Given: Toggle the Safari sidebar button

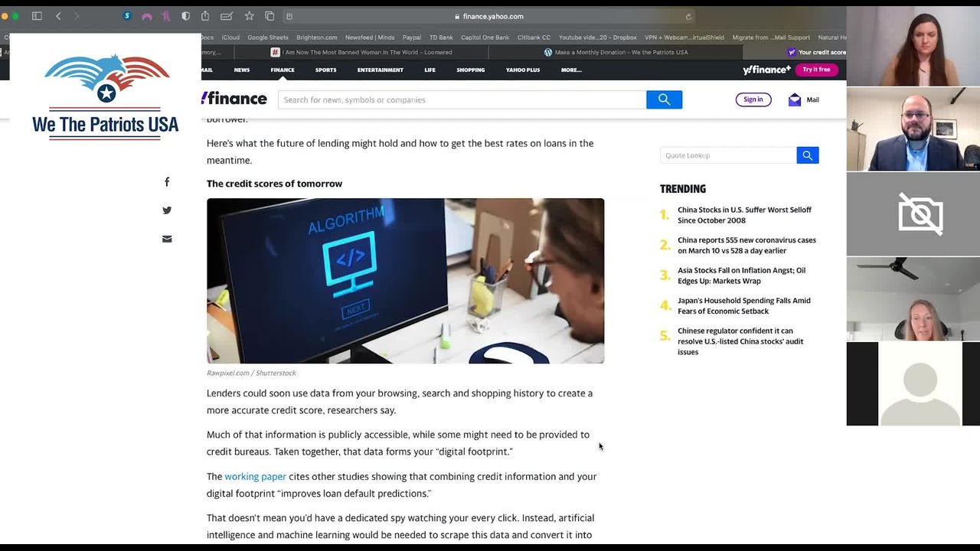Looking at the screenshot, I should (37, 16).
